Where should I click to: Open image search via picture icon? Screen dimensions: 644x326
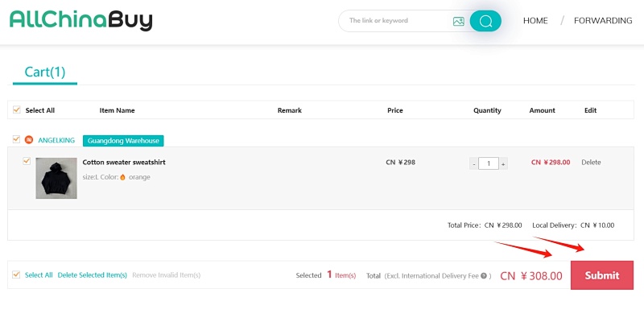(458, 21)
